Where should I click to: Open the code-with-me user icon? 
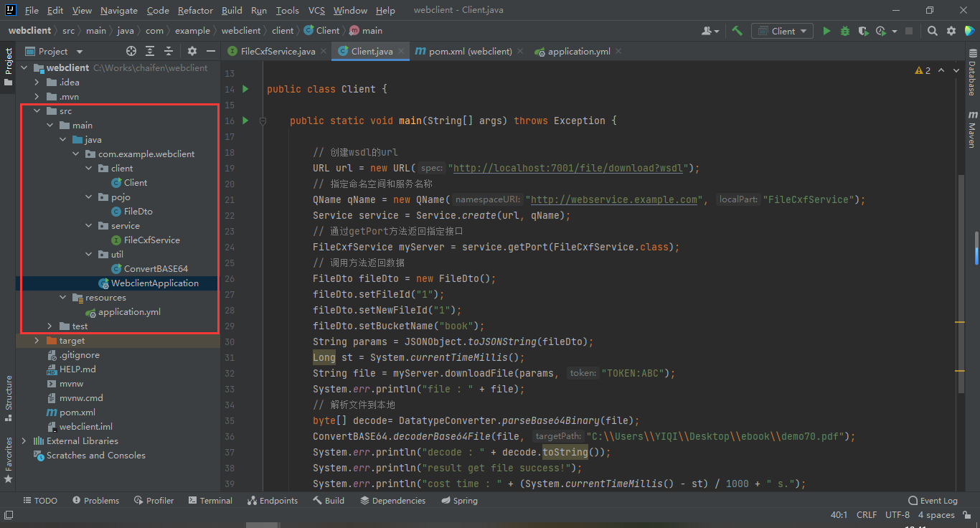pos(711,31)
